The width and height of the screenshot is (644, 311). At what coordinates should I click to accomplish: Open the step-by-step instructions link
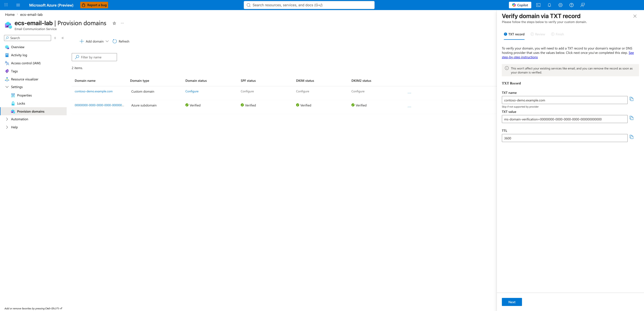[519, 57]
